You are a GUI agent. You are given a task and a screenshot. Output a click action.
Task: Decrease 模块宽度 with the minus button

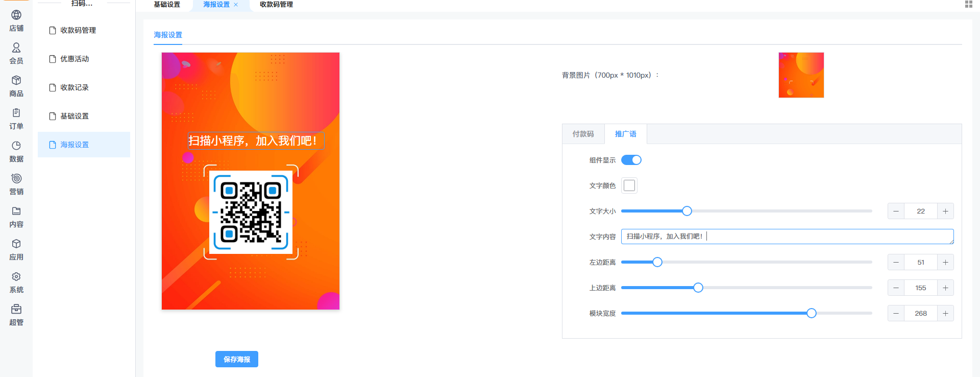click(x=896, y=313)
